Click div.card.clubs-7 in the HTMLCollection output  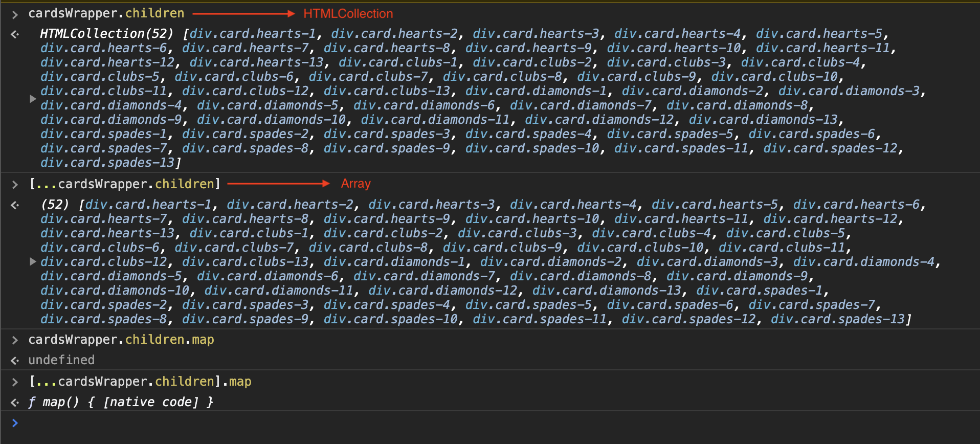(368, 77)
